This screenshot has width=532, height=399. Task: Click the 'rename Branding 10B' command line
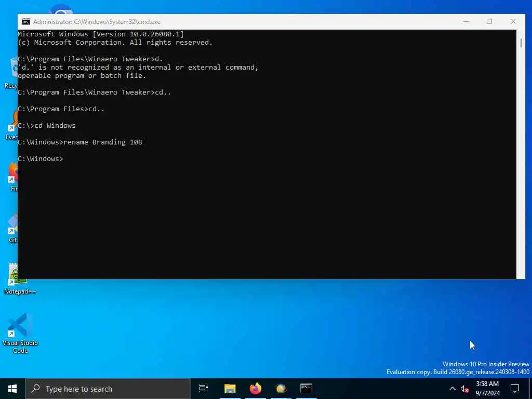click(x=80, y=142)
